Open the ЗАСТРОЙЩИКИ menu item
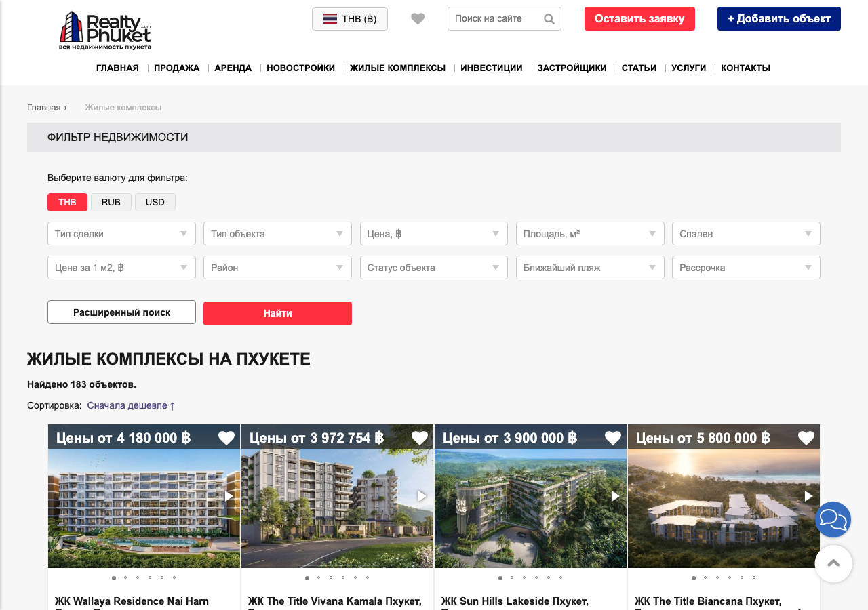868x610 pixels. [572, 68]
